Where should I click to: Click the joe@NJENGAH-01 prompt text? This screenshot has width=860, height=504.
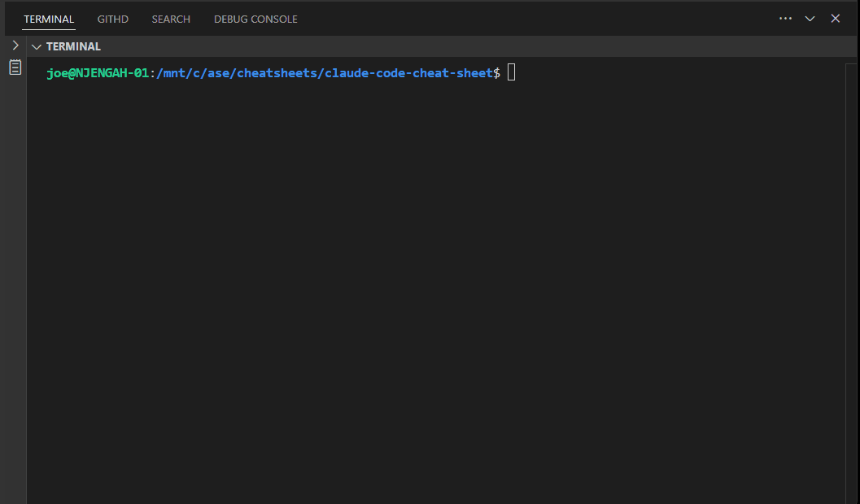[98, 73]
